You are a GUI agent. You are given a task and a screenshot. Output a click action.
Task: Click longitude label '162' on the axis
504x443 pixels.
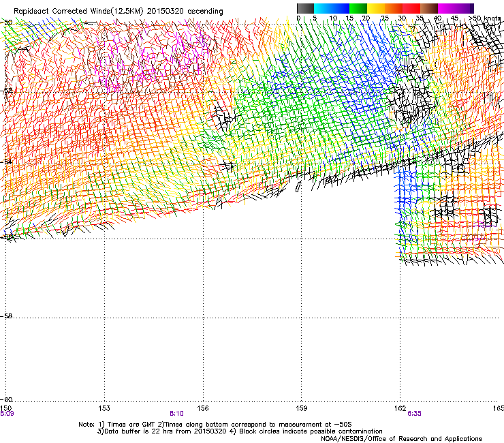click(400, 408)
